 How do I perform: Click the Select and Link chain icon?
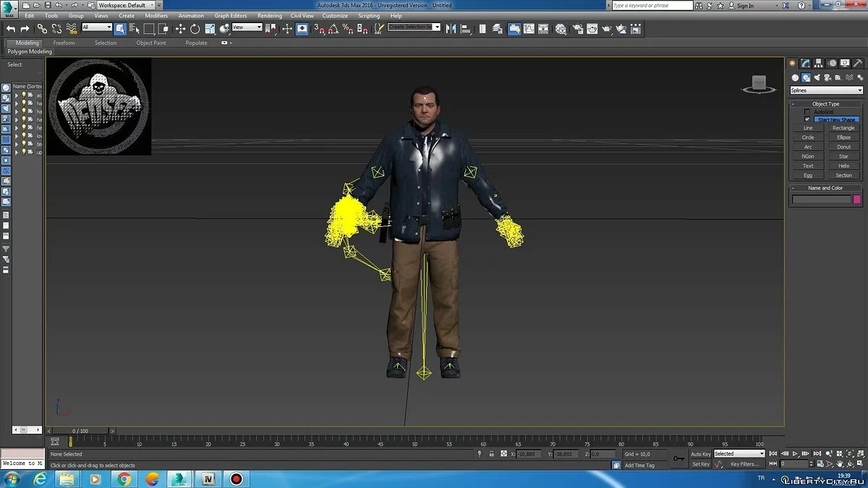pos(42,29)
